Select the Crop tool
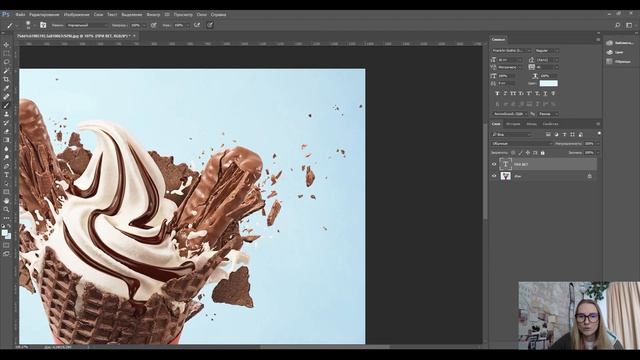Viewport: 640px width, 360px height. 6,79
